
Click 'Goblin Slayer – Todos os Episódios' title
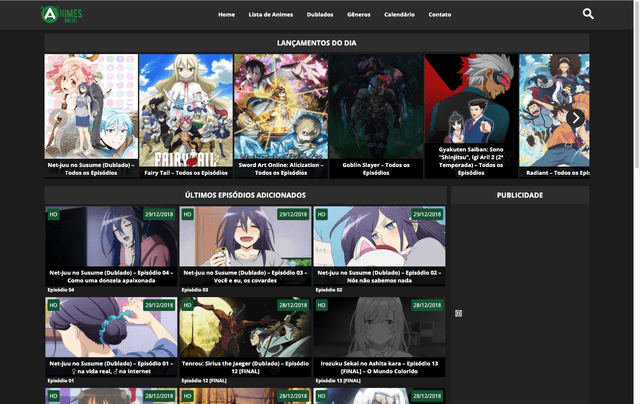(376, 169)
